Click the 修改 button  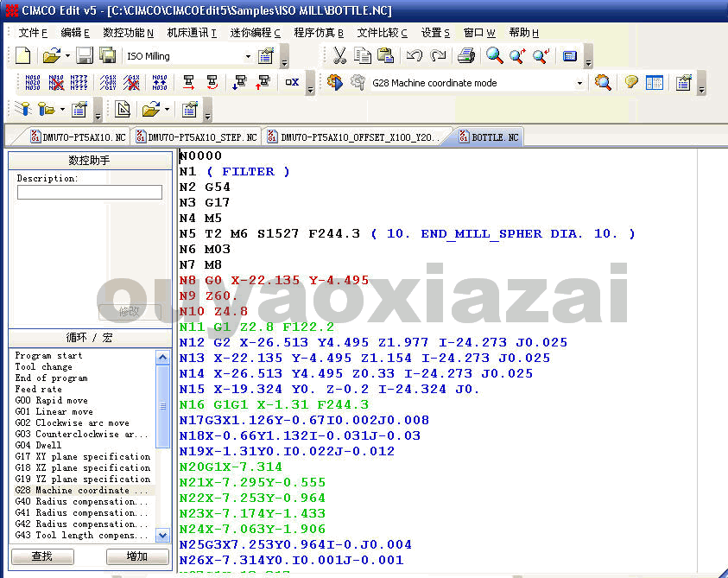tap(129, 312)
